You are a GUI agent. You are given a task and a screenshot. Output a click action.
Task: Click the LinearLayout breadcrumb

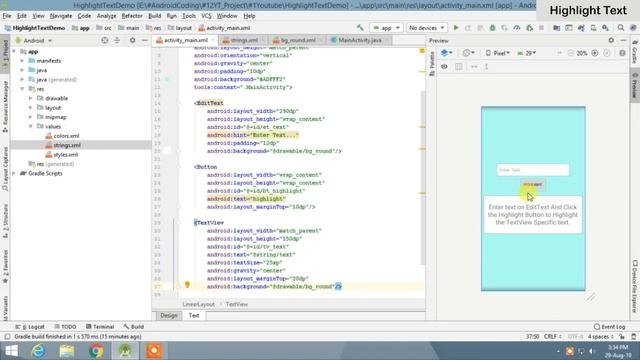[x=198, y=304]
